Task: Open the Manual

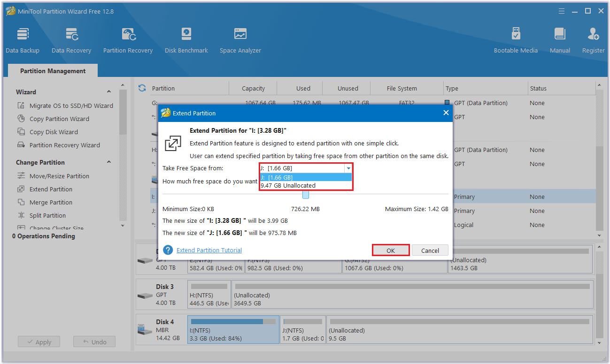Action: point(560,40)
